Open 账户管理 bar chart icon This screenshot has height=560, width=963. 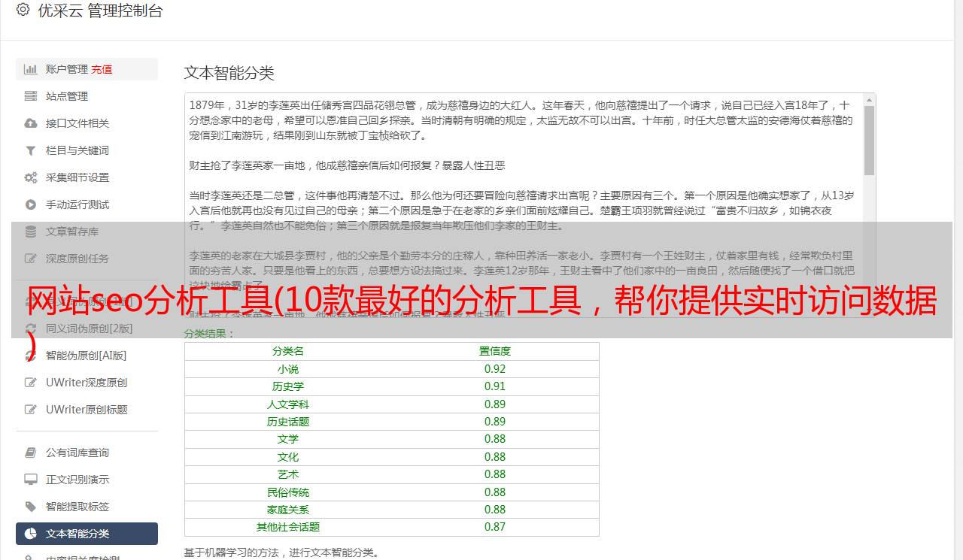31,69
